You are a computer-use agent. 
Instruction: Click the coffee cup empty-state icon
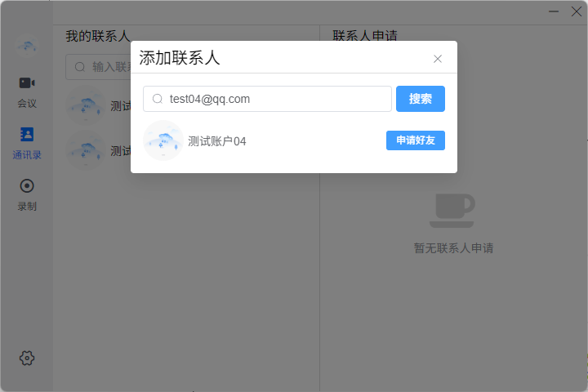[x=452, y=210]
